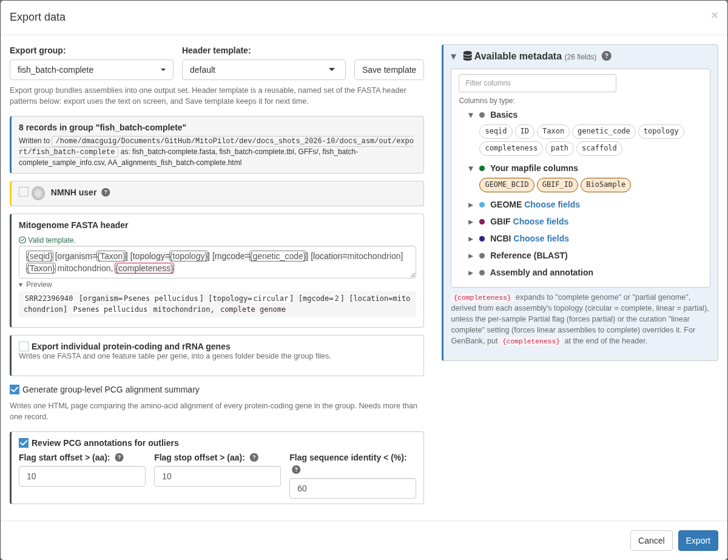728x560 pixels.
Task: Click the {seqid} token in template
Action: click(39, 256)
